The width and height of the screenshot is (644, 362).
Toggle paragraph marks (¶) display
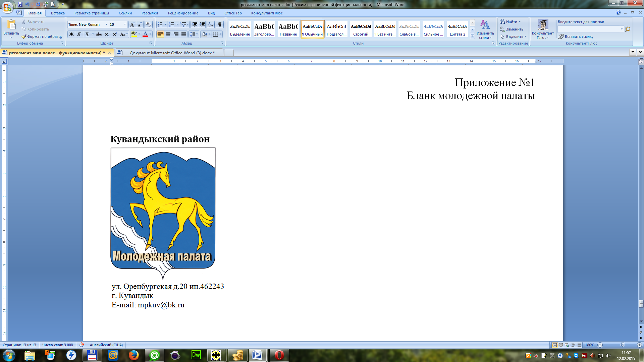click(220, 24)
